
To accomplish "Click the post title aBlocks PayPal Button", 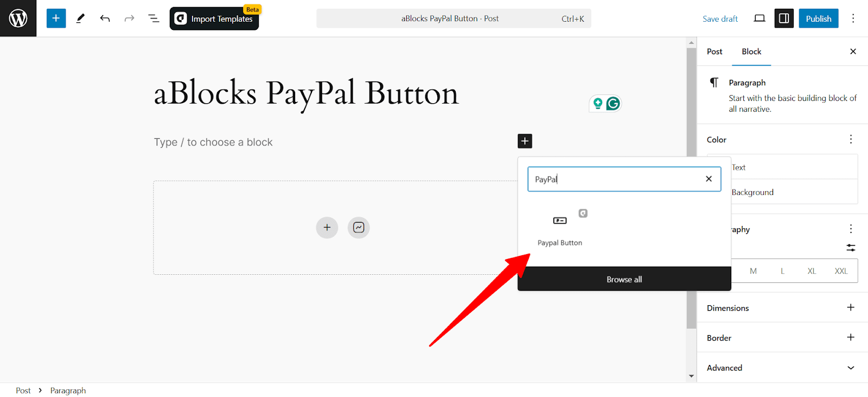I will tap(306, 93).
